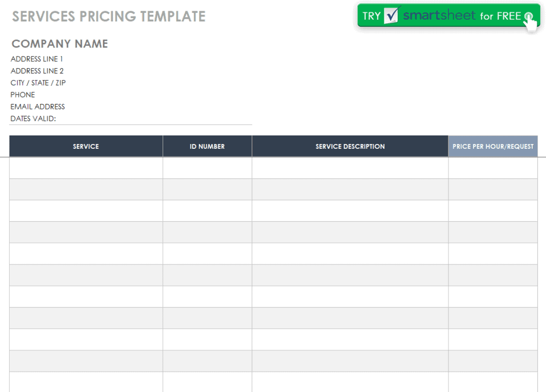Select the ADDRESS LINE 1 field
Screen dimensions: 546x392
(37, 59)
